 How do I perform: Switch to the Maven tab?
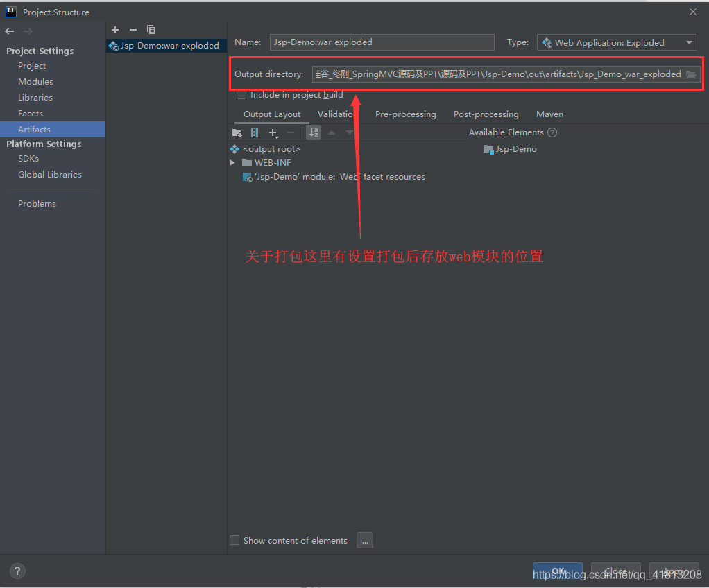tap(549, 114)
